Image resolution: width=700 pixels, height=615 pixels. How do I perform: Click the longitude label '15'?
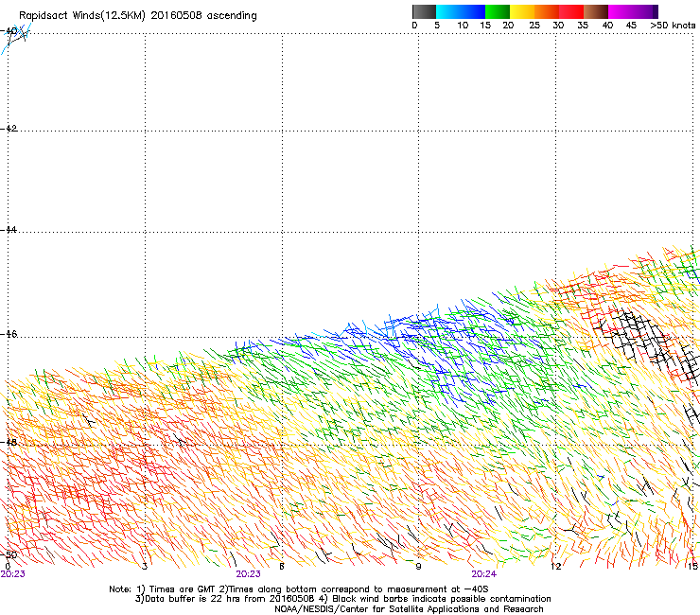click(x=692, y=567)
